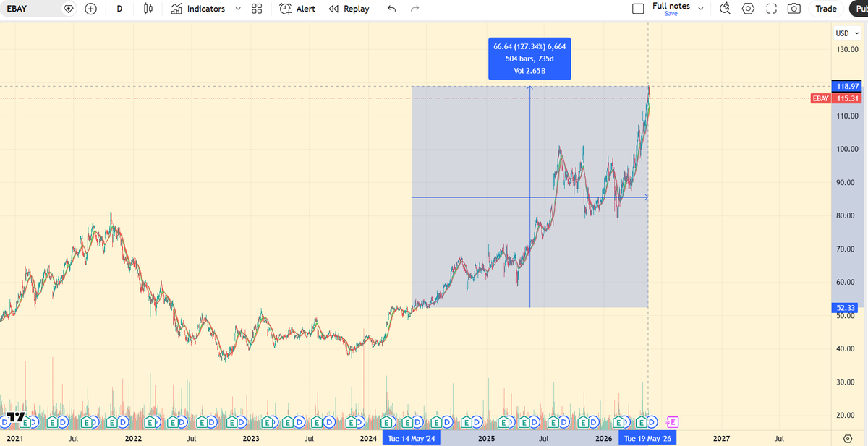The width and height of the screenshot is (868, 446).
Task: Expand the Full notes layout chevron
Action: pyautogui.click(x=700, y=9)
